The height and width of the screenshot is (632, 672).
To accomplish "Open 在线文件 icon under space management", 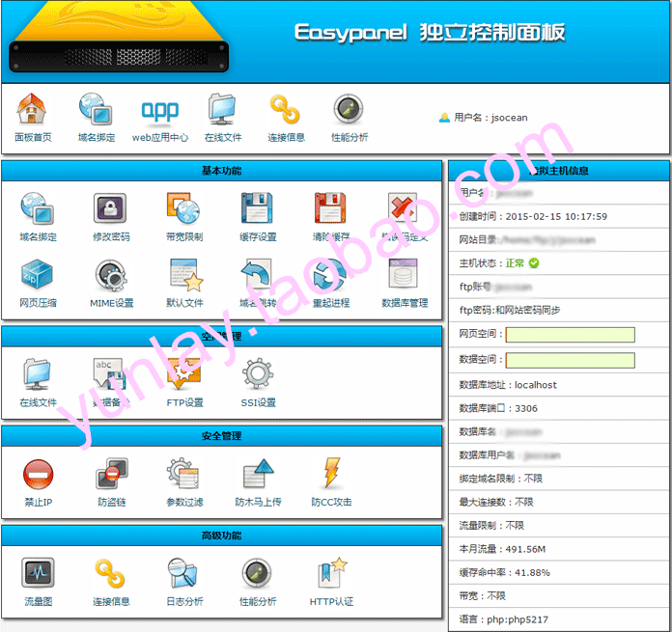I will pyautogui.click(x=37, y=374).
